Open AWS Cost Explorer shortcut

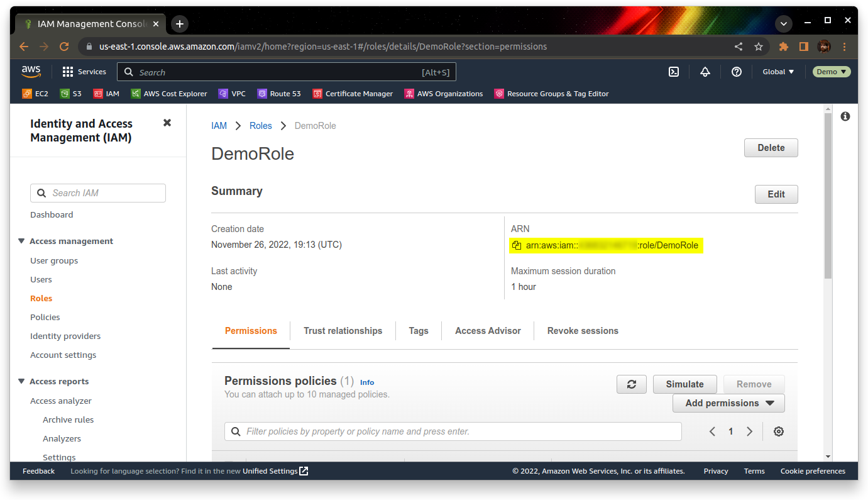(169, 94)
